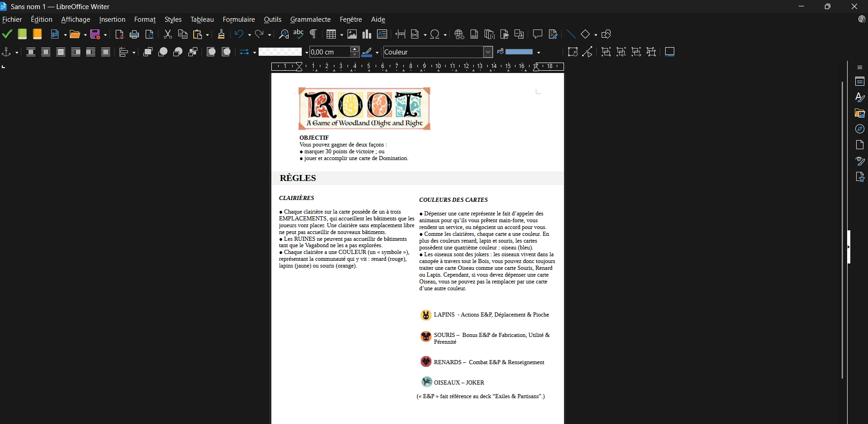
Task: Click the Insert Comment speech bubble icon
Action: 537,34
